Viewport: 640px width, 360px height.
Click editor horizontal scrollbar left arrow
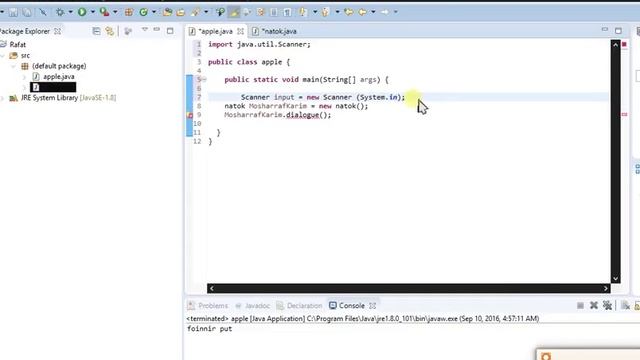[x=211, y=289]
